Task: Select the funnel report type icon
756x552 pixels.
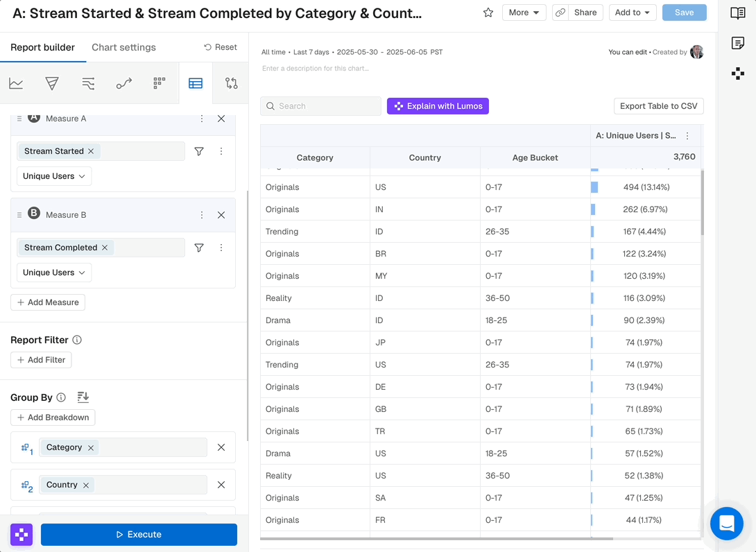Action: [x=52, y=83]
